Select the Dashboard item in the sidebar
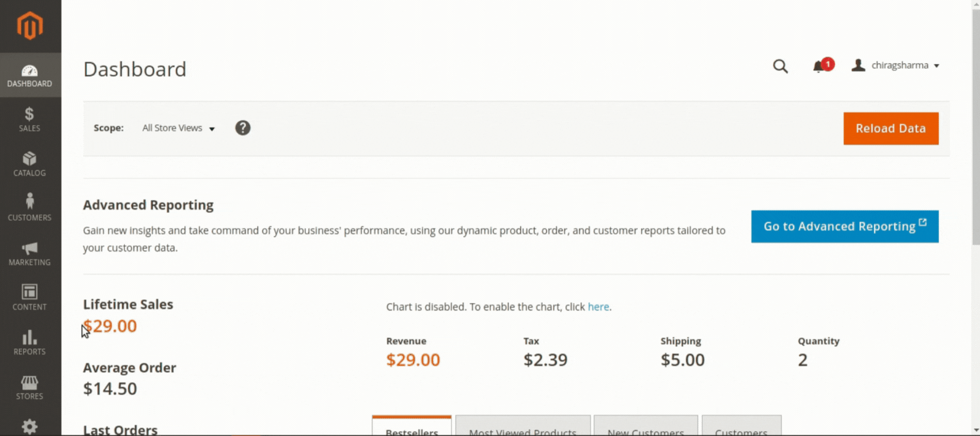Screen dimensions: 980x436 click(x=29, y=75)
